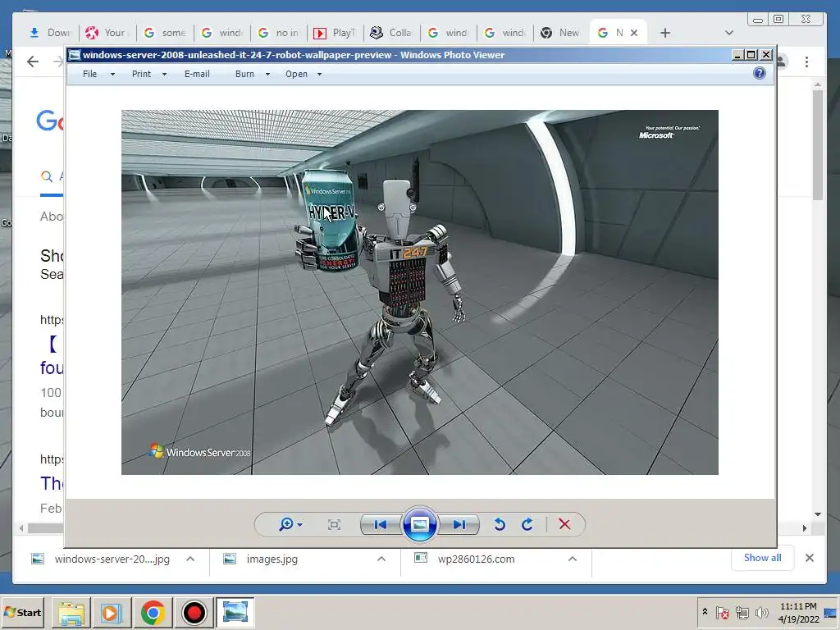Rotate the photo clockwise
The image size is (840, 630).
click(527, 524)
